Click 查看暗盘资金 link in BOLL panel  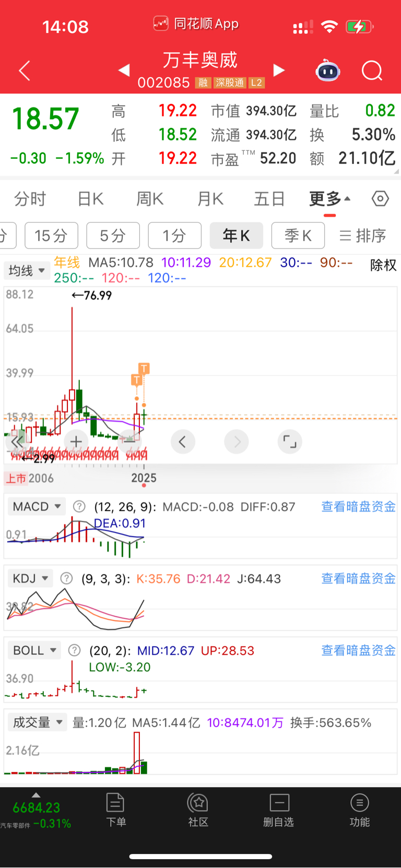(x=358, y=650)
